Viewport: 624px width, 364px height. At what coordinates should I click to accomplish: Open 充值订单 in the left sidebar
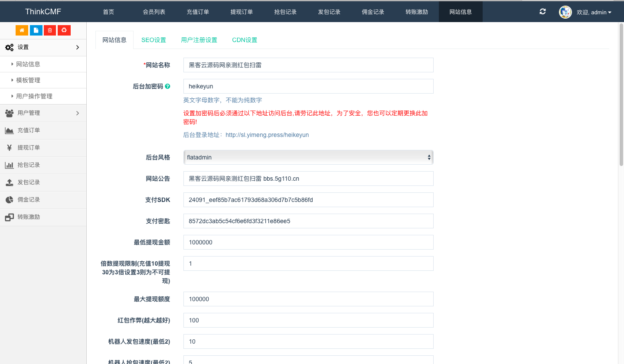29,130
